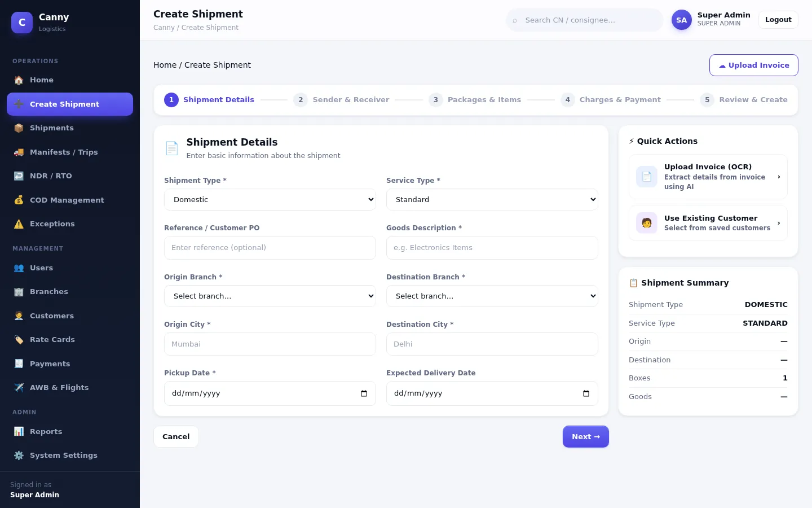Viewport: 812px width, 508px height.
Task: Click the Branches building icon
Action: tap(19, 292)
